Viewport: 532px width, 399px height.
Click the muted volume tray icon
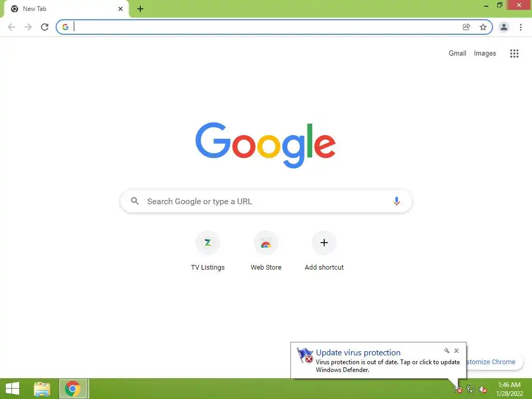(483, 389)
